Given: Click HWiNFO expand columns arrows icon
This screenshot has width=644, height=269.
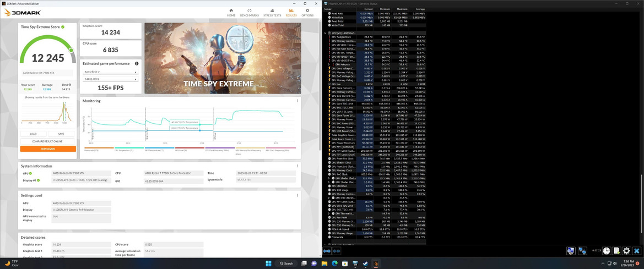Looking at the screenshot, I should coord(327,250).
